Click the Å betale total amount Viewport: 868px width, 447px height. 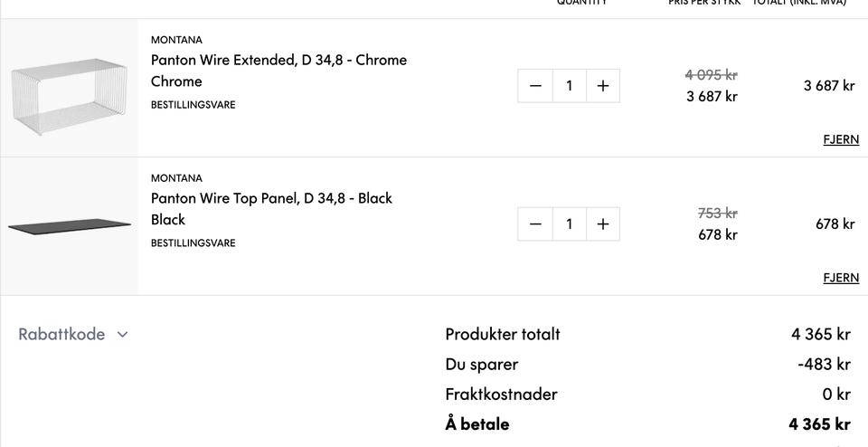(819, 424)
